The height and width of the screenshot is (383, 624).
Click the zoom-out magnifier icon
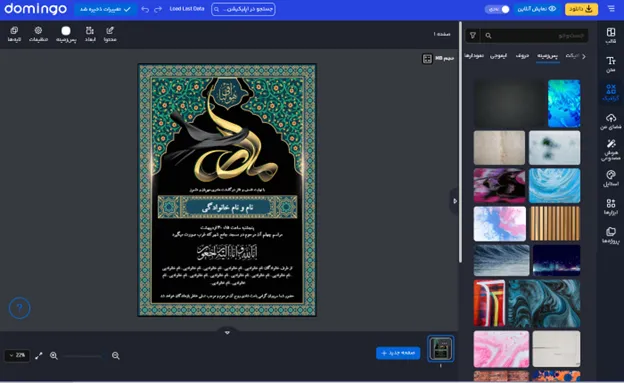116,356
